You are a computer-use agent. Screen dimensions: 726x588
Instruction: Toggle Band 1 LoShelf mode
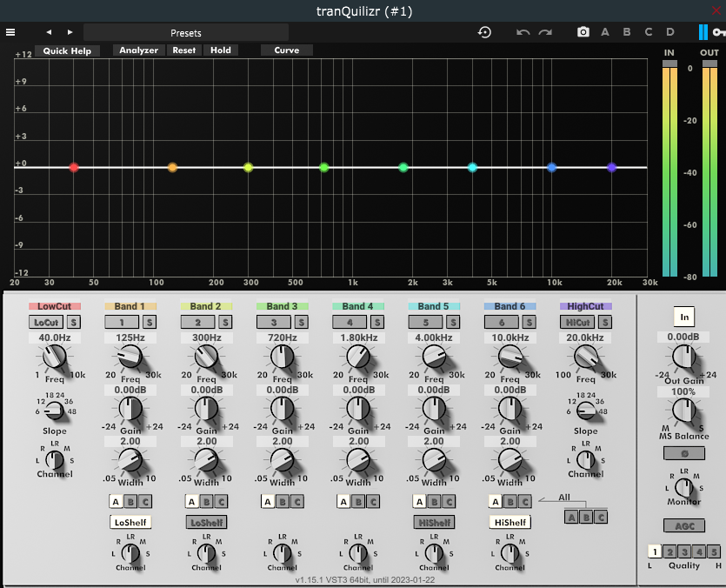(130, 522)
